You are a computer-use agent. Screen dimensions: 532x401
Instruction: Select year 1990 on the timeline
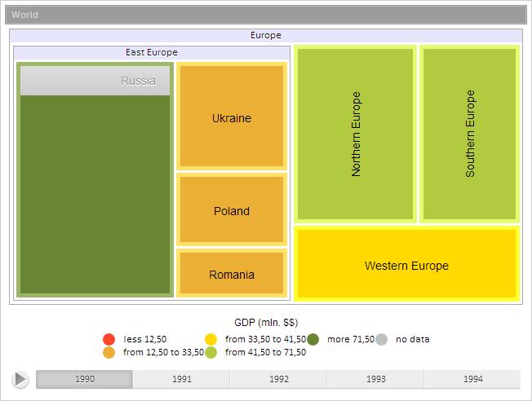85,379
